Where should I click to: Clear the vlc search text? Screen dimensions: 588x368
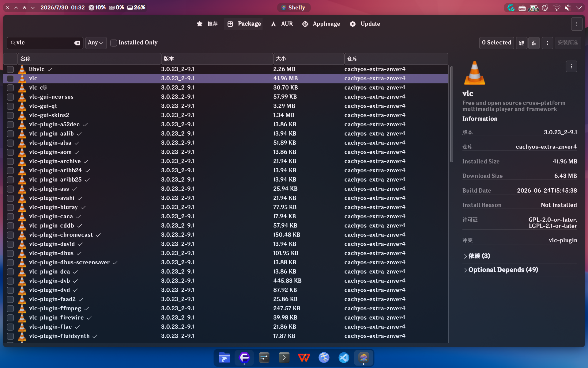point(77,43)
